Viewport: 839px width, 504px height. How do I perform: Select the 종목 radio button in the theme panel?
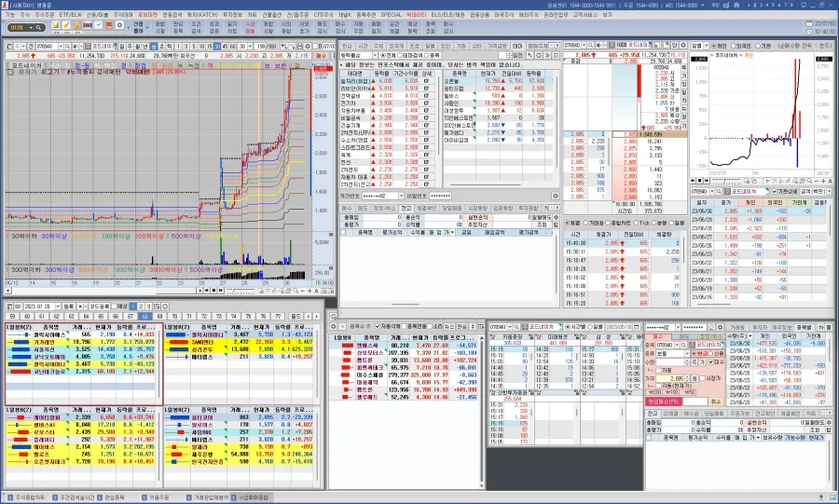click(x=426, y=55)
